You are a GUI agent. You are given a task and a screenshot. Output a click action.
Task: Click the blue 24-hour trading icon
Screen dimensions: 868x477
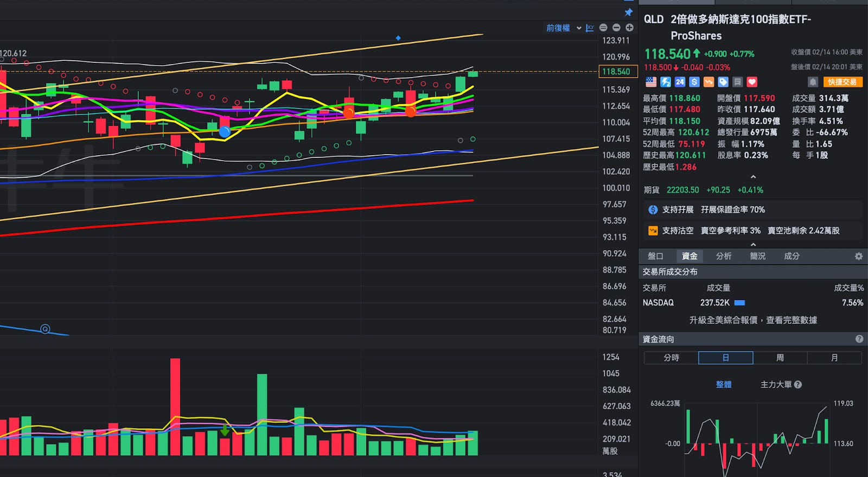click(x=680, y=82)
